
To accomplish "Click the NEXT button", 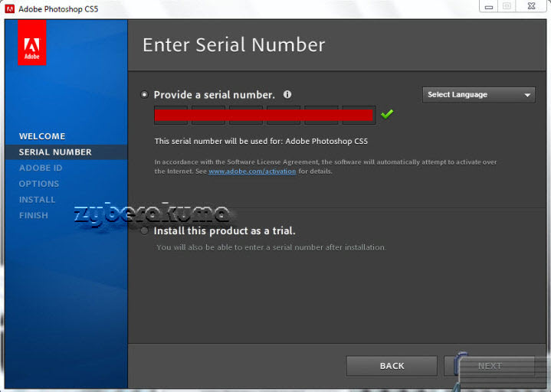I will coord(490,366).
